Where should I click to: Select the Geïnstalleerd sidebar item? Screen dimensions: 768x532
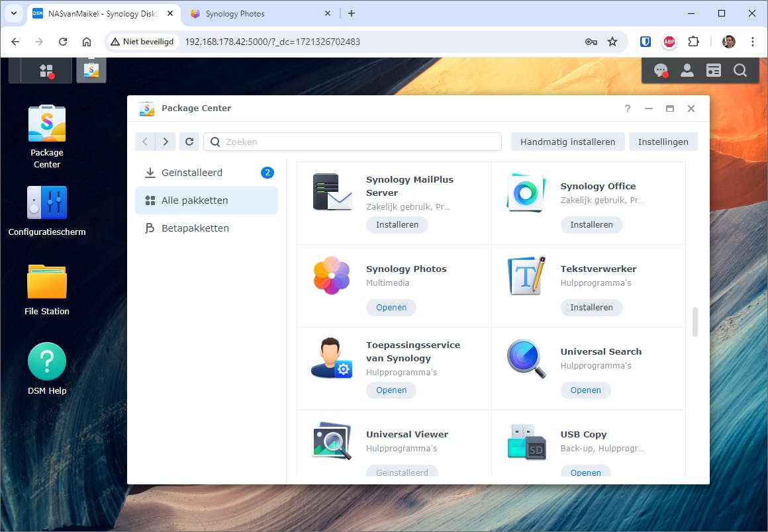pos(206,172)
